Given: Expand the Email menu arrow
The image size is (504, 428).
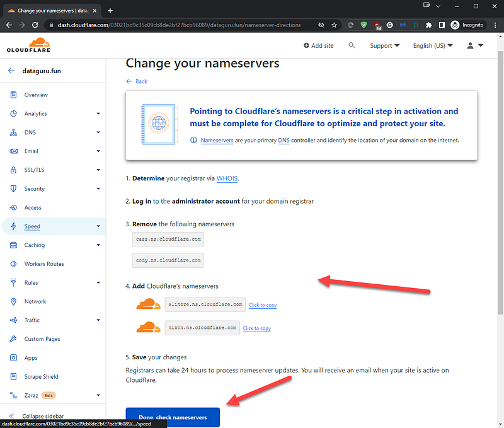Looking at the screenshot, I should 98,151.
